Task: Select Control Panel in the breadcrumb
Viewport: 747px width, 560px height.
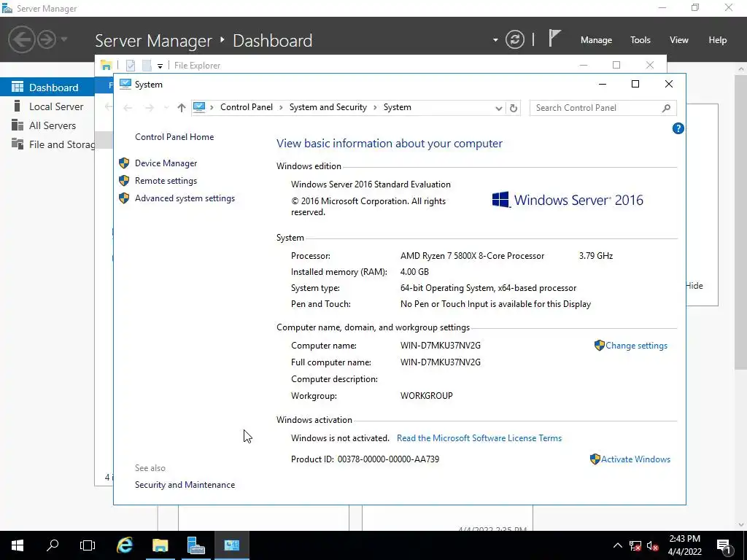Action: [247, 107]
